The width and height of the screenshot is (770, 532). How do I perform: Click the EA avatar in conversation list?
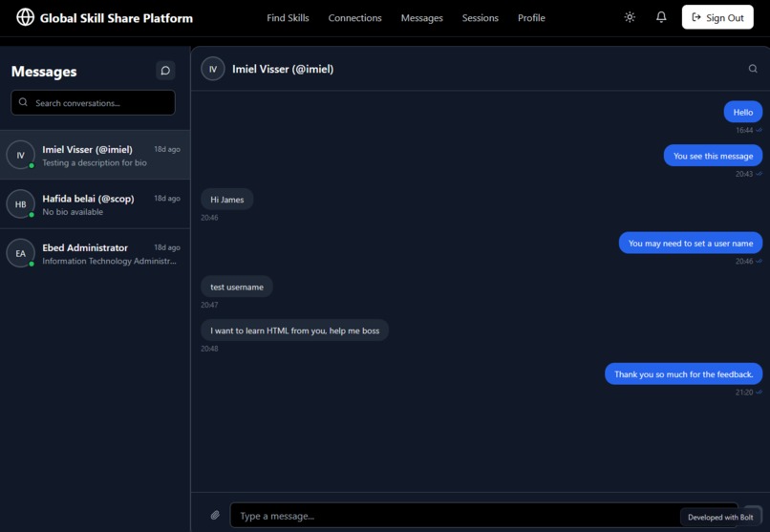pyautogui.click(x=21, y=253)
